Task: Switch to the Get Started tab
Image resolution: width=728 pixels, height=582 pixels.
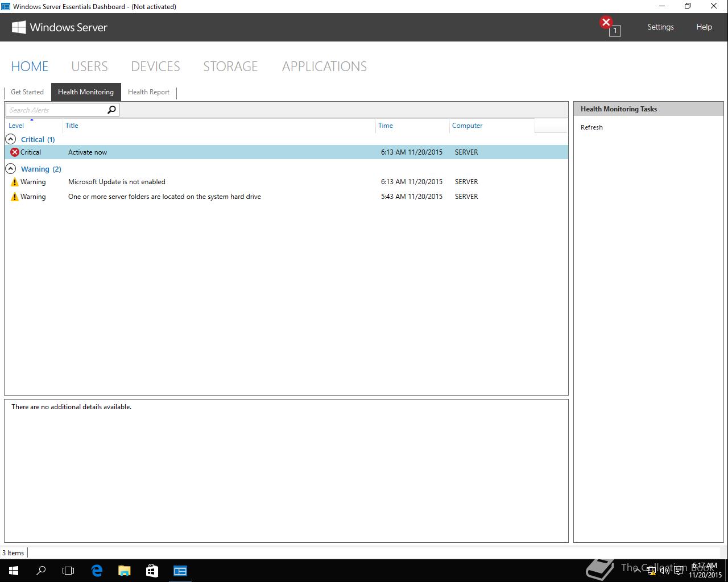Action: tap(27, 92)
